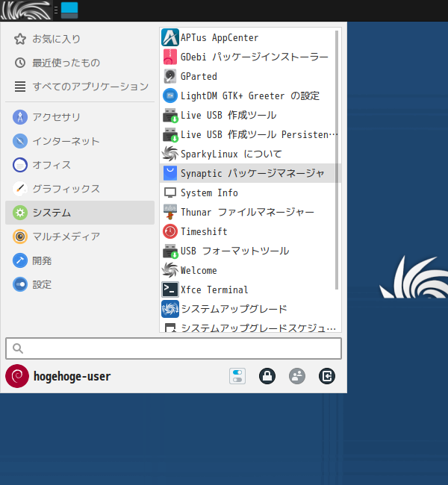Open System Info monitor icon
The width and height of the screenshot is (448, 485).
coord(170,193)
